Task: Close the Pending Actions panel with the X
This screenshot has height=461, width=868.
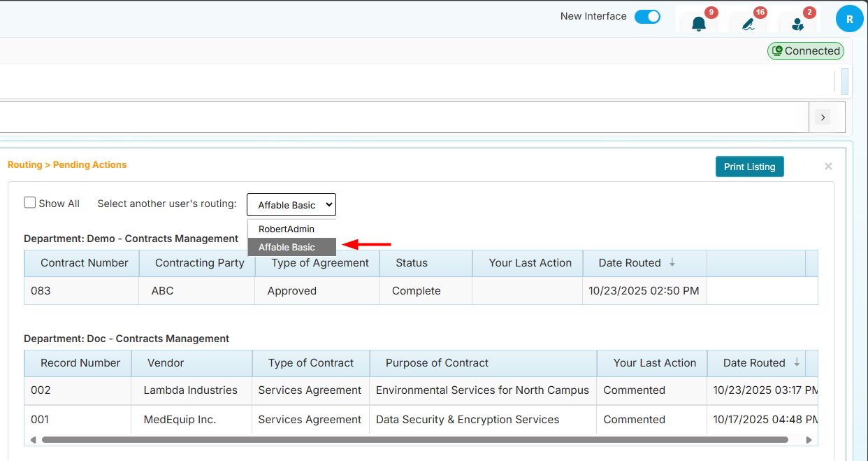Action: (x=828, y=166)
